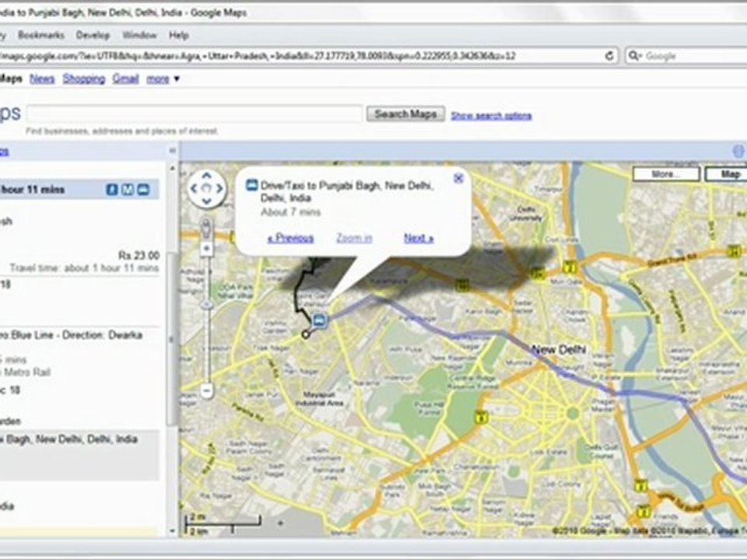Click the Search Maps button
The image size is (747, 560).
[x=405, y=114]
